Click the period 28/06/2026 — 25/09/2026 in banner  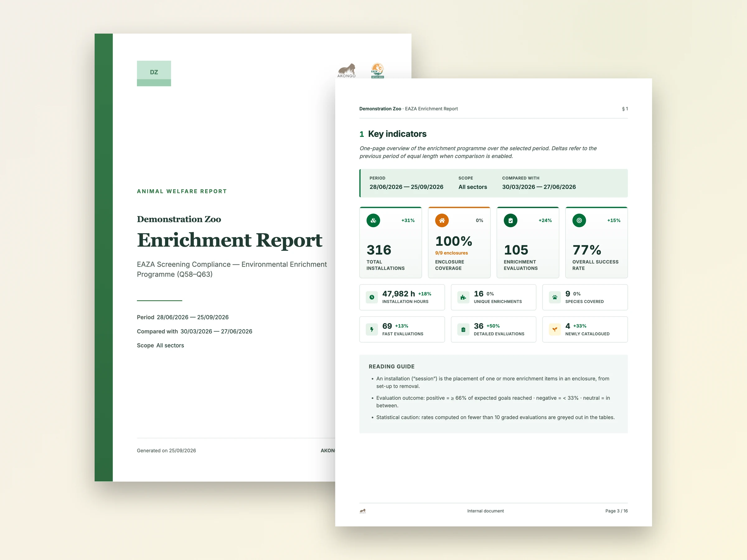(406, 187)
